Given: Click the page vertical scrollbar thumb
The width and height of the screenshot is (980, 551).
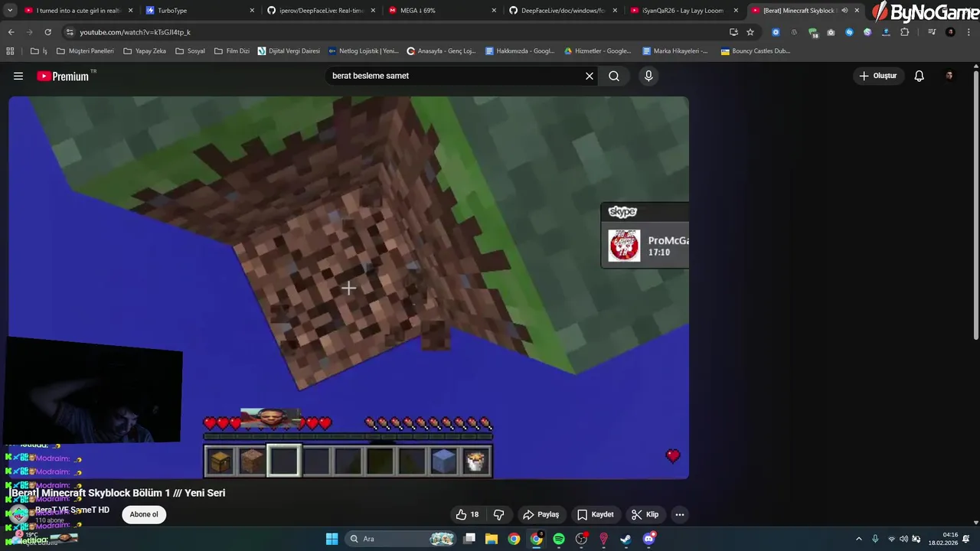Looking at the screenshot, I should click(x=975, y=205).
